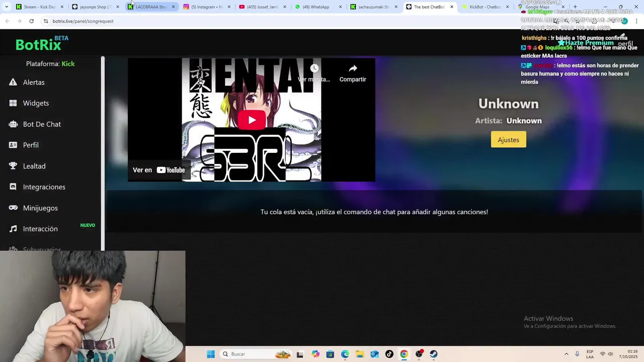Switch to (49) WhatsApp tab
This screenshot has width=644, height=362.
coord(318,7)
